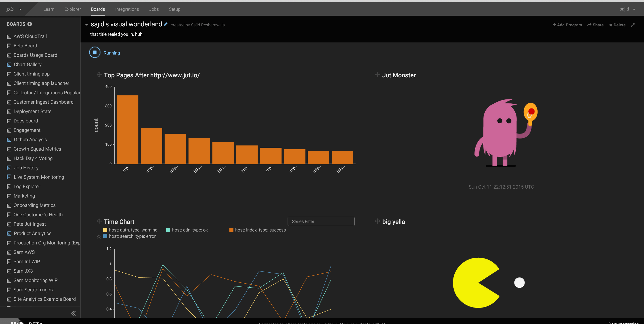Toggle host: auth, type: warning series

(x=130, y=230)
